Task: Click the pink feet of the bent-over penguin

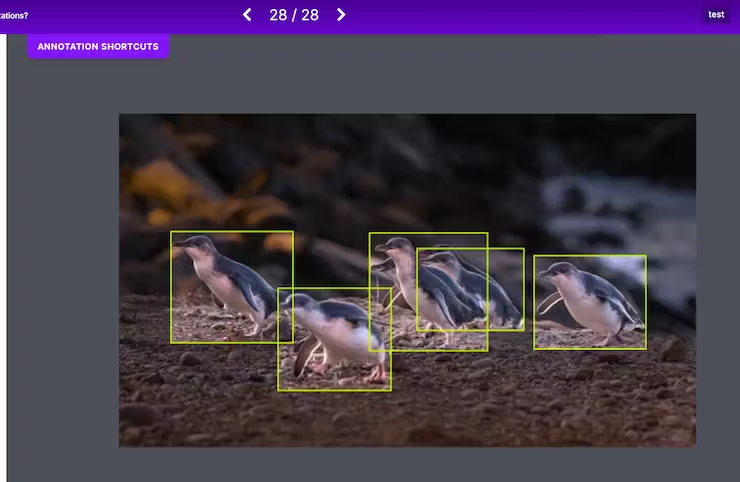Action: click(376, 374)
